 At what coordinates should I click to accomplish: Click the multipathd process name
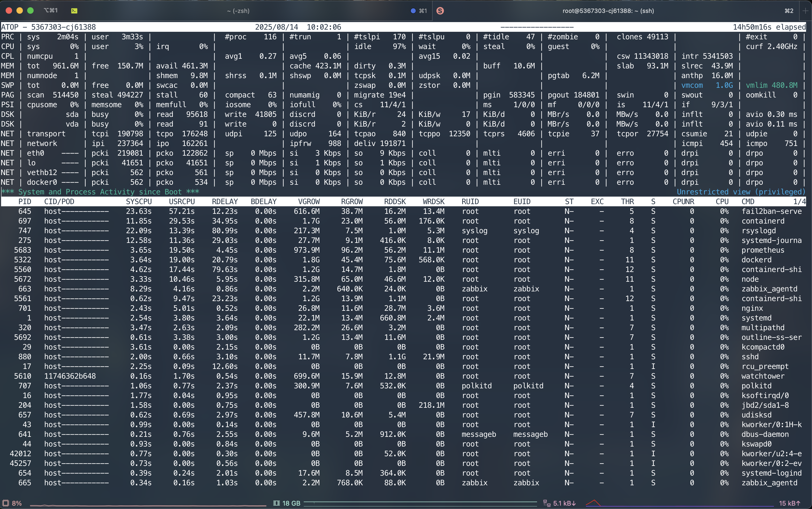(x=763, y=327)
